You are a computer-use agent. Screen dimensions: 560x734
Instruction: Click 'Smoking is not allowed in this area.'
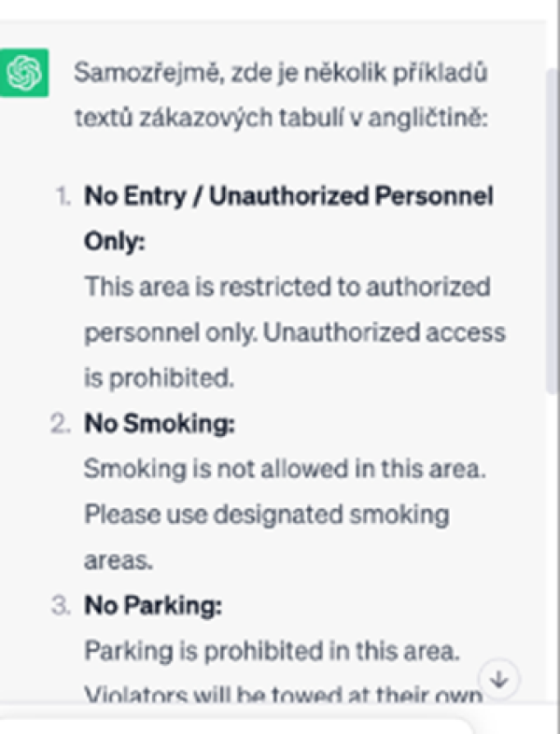285,469
